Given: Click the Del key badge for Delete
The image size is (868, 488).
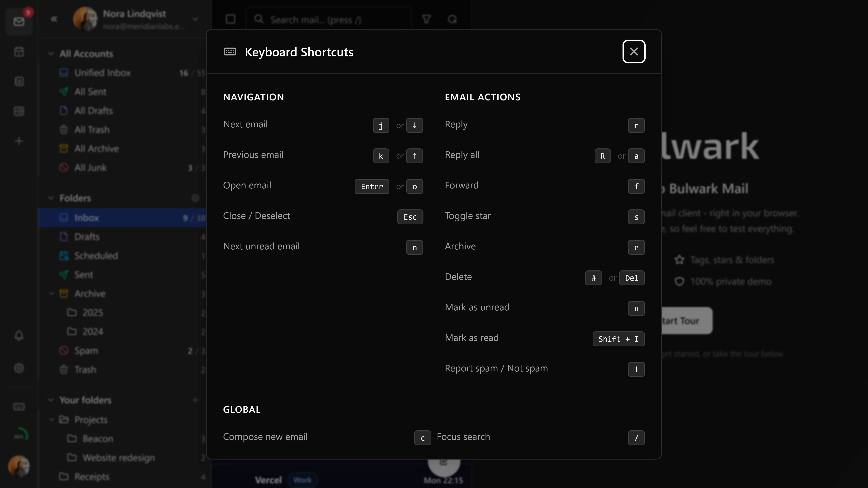Looking at the screenshot, I should coord(632,278).
